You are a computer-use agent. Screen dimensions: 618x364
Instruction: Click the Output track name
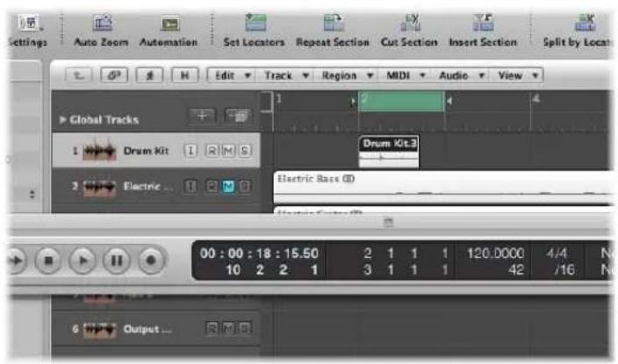pos(147,329)
